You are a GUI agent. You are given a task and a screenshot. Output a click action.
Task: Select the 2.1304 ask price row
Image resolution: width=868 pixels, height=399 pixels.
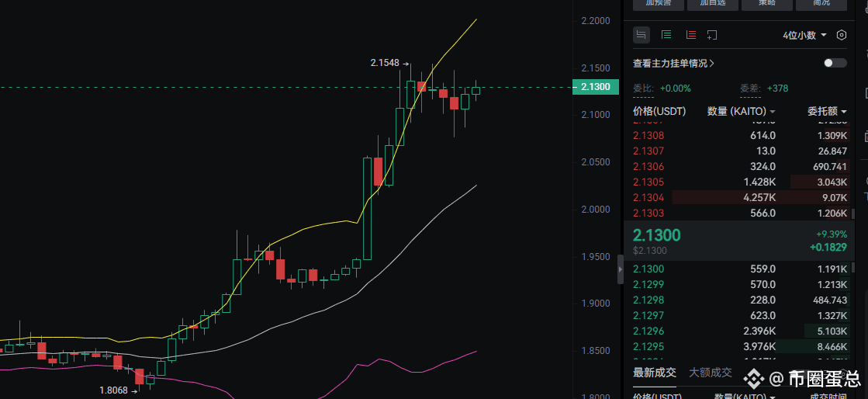tap(739, 197)
